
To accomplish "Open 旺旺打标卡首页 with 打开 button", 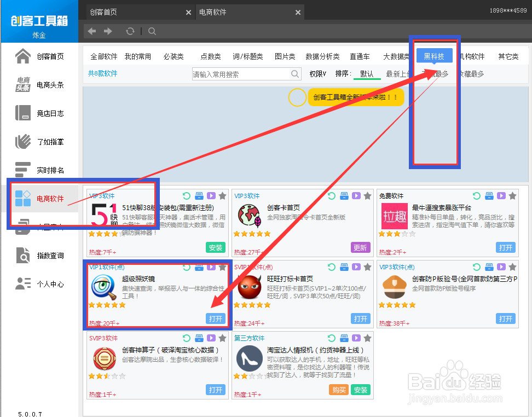I will pos(360,318).
